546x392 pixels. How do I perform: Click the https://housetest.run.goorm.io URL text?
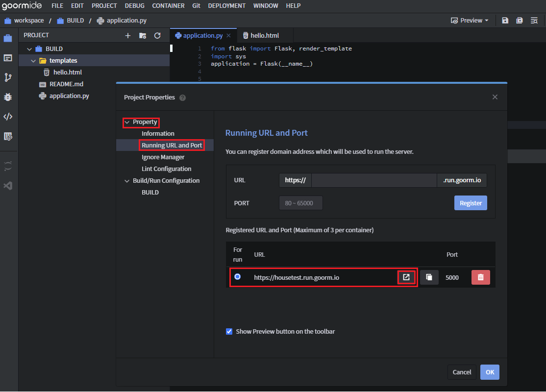click(x=297, y=277)
